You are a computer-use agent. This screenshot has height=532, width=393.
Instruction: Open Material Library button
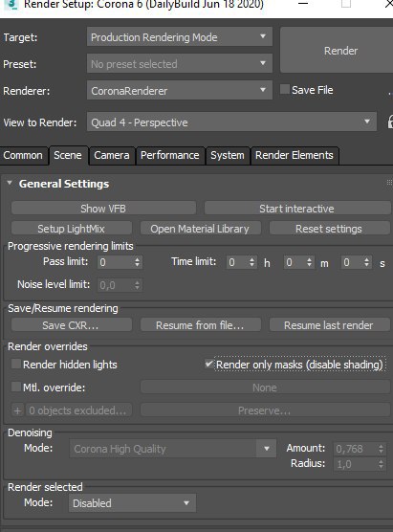click(201, 229)
